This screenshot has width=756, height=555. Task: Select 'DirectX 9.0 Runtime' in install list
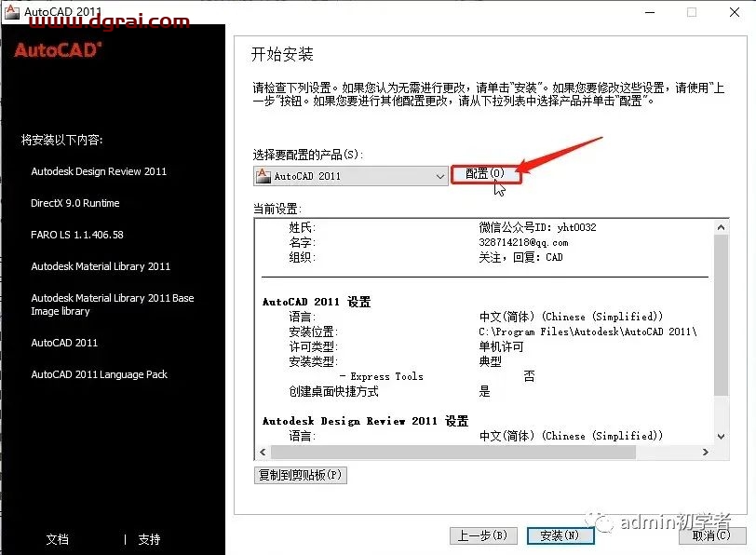pyautogui.click(x=75, y=204)
